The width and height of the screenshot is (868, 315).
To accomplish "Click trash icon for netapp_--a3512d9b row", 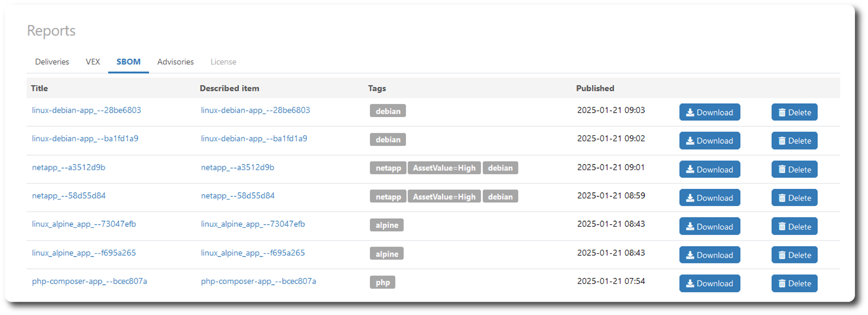I will coord(782,170).
